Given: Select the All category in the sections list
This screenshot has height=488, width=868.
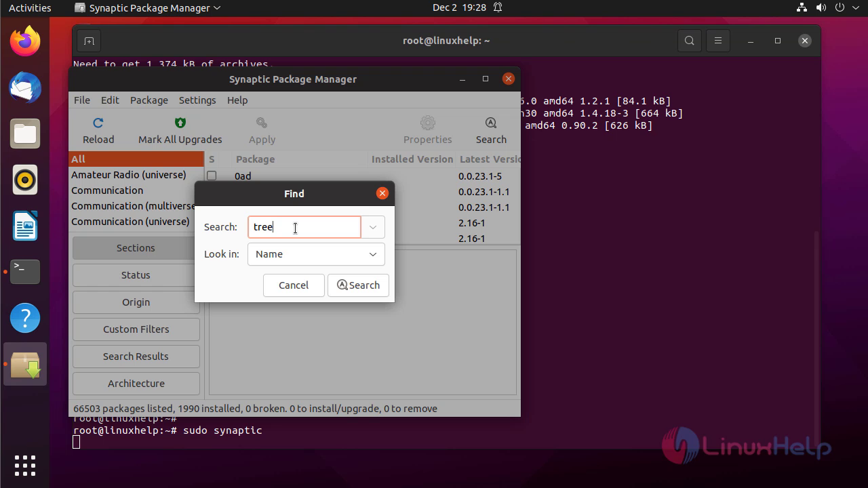Looking at the screenshot, I should point(136,159).
